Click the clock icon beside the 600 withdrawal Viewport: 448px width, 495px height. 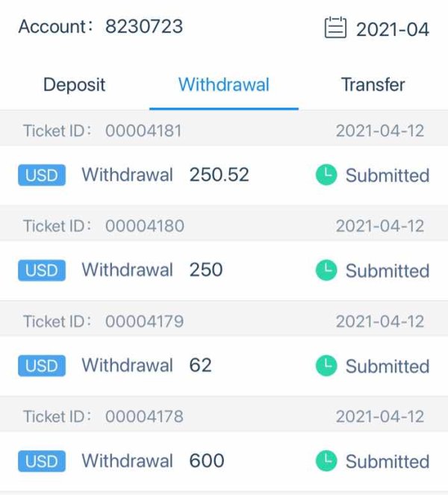(x=326, y=461)
